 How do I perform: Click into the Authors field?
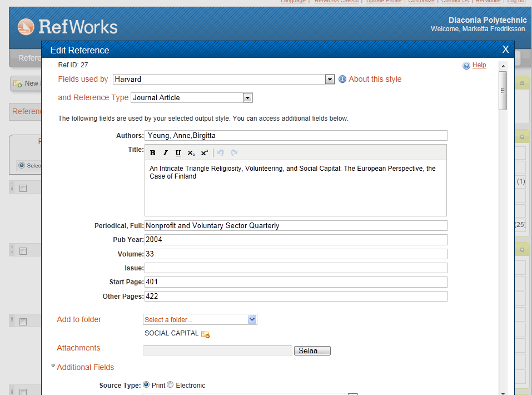click(296, 136)
